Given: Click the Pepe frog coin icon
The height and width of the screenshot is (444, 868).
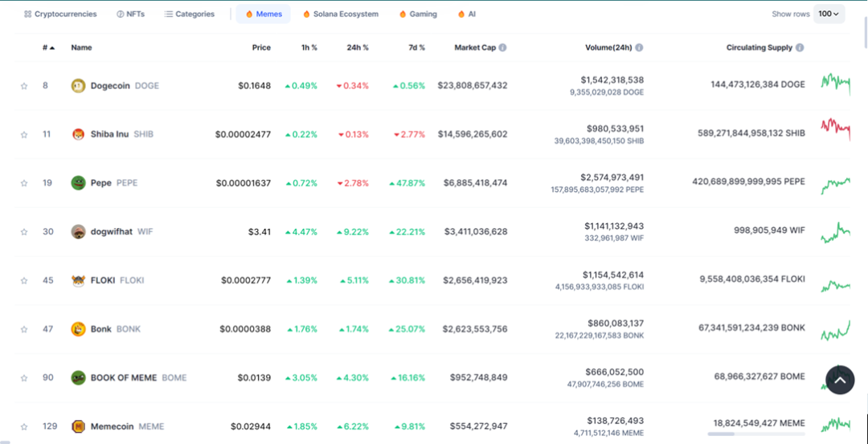Looking at the screenshot, I should tap(78, 183).
